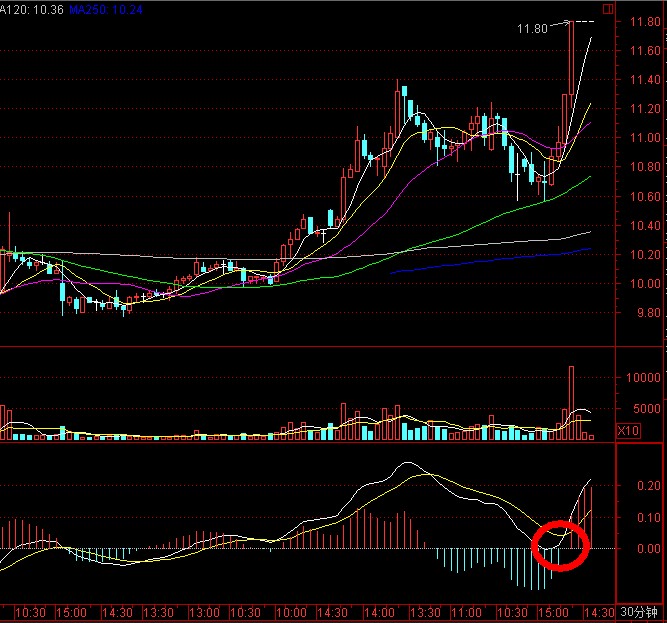Click the rightmost 14:30 time axis label
This screenshot has height=623, width=667.
tap(598, 612)
